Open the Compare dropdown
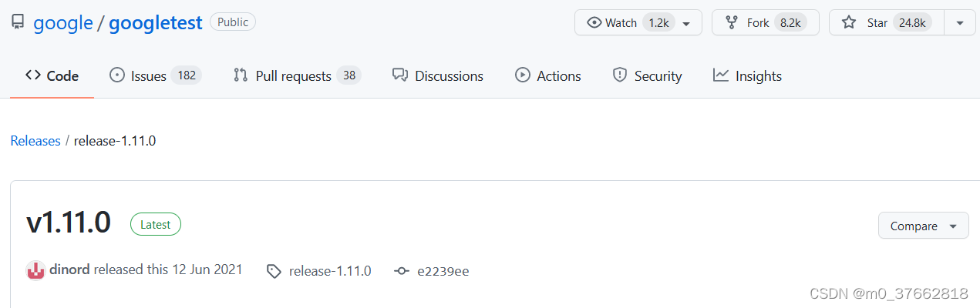 923,226
